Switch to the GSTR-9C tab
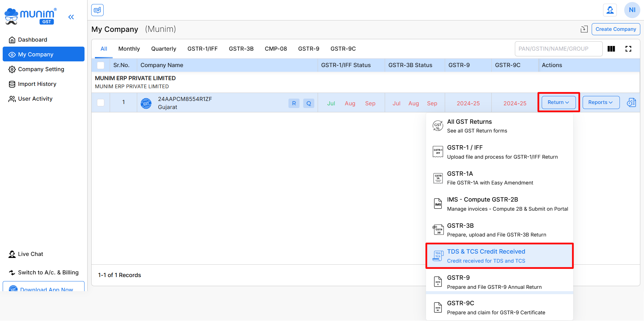This screenshot has height=321, width=644. click(343, 49)
